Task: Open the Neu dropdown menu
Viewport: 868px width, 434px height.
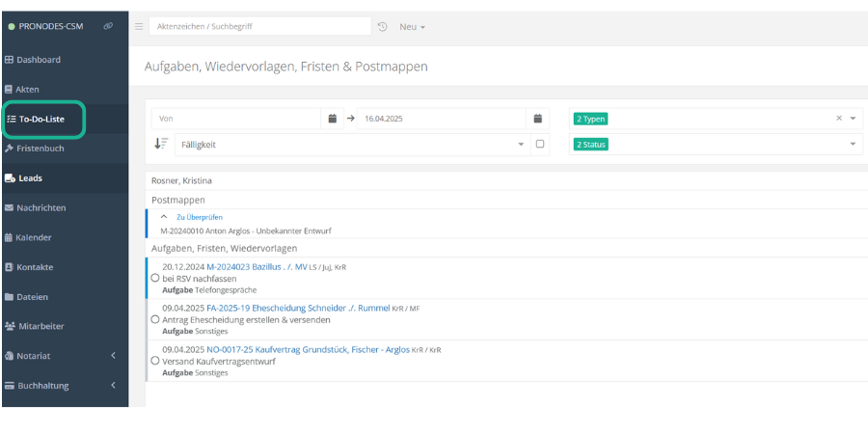Action: tap(412, 26)
